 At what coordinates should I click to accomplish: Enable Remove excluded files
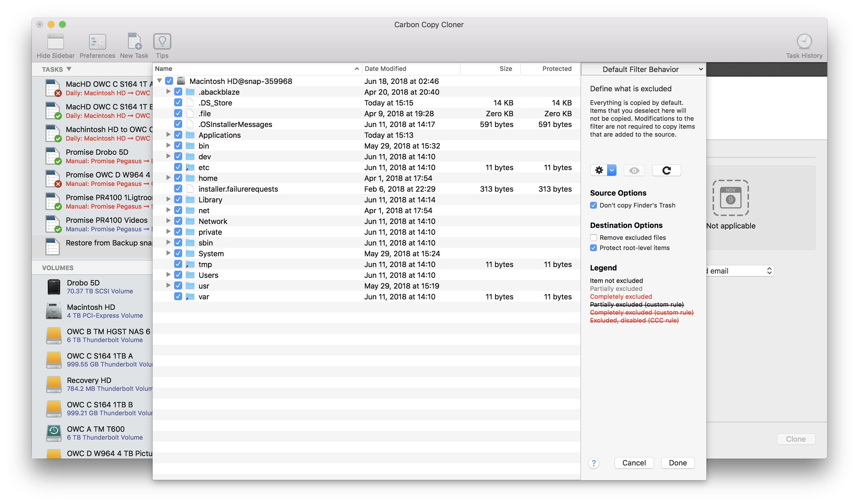pyautogui.click(x=593, y=238)
